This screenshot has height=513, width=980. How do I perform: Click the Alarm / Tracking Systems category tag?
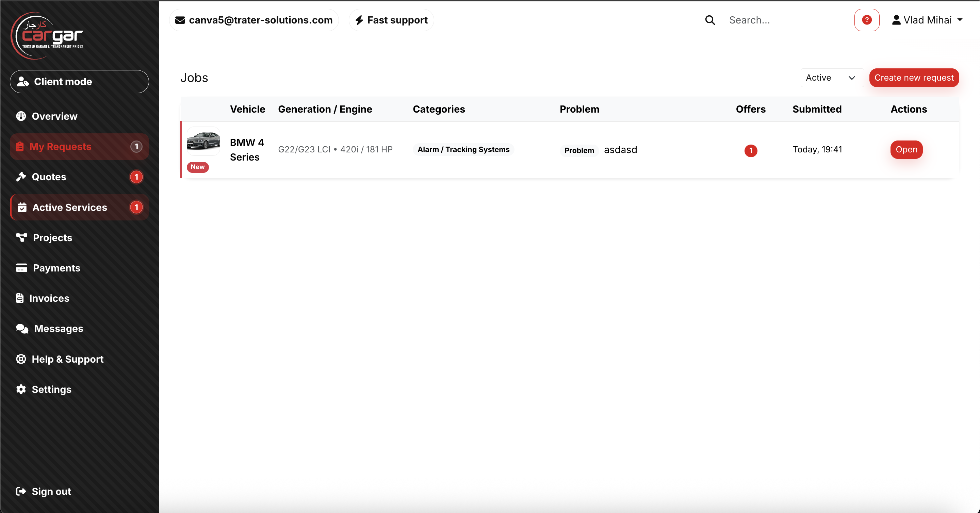point(463,149)
